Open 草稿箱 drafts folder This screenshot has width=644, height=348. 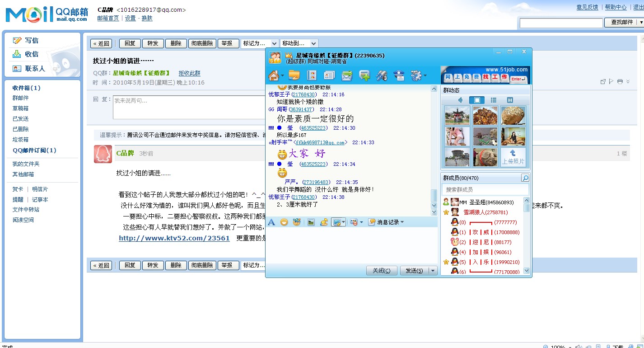point(20,108)
